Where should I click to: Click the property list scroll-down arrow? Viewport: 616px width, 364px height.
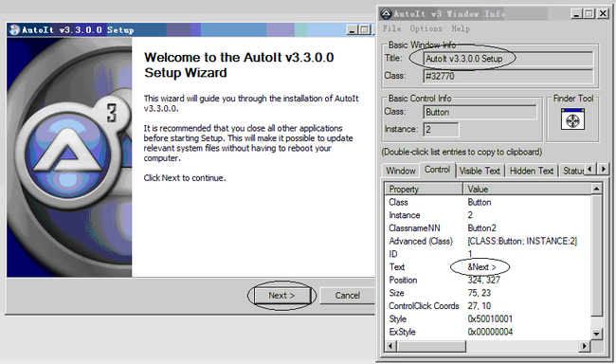pos(596,334)
